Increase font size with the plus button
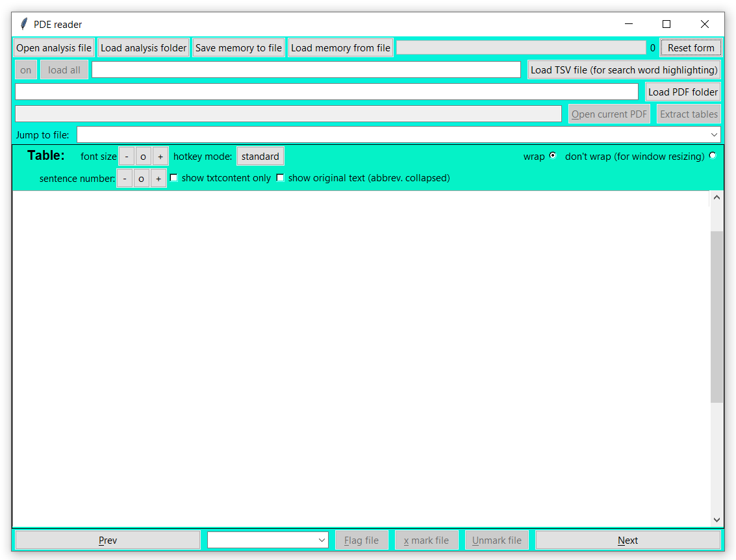736x560 pixels. 160,157
